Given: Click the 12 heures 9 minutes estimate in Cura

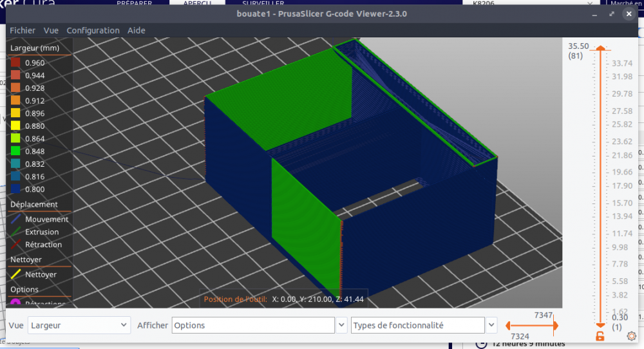Looking at the screenshot, I should [529, 344].
